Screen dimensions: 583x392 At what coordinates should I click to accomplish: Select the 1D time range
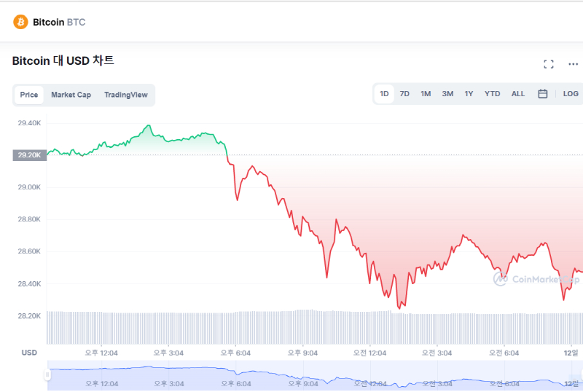pos(384,94)
